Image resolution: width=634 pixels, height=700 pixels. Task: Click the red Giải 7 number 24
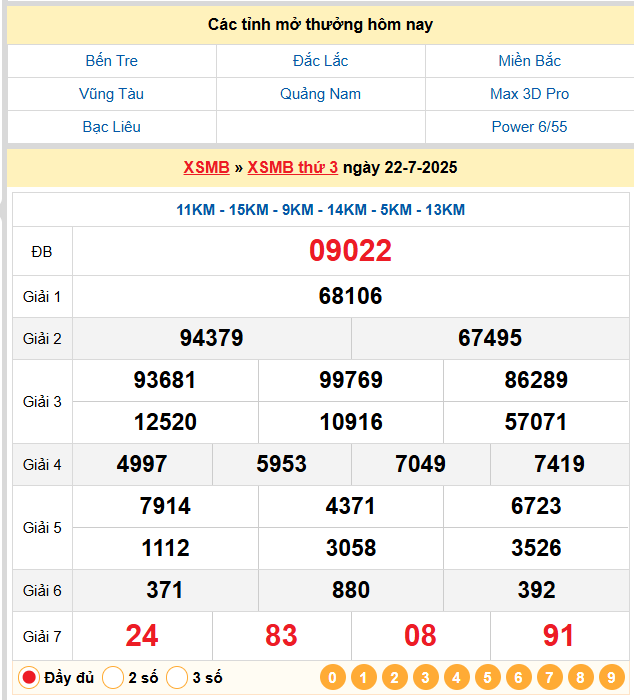point(142,636)
